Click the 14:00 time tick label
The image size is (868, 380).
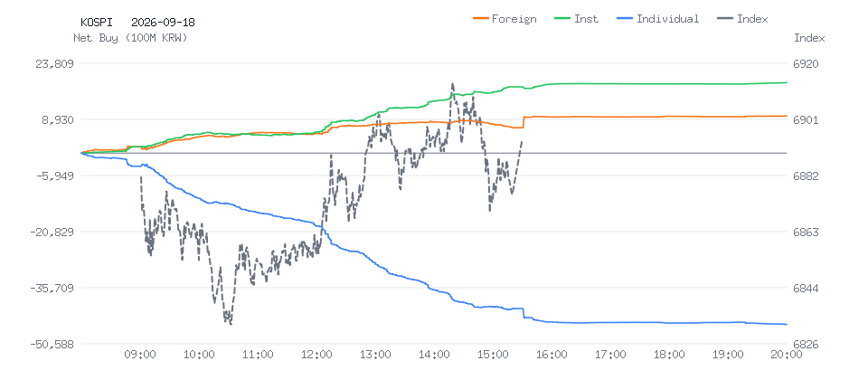pos(433,355)
